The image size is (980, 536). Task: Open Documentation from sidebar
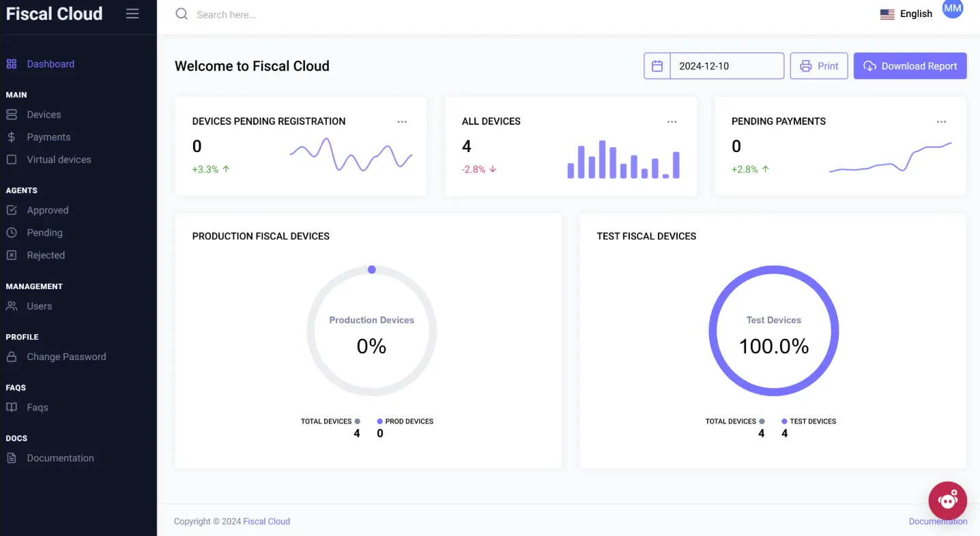(60, 458)
